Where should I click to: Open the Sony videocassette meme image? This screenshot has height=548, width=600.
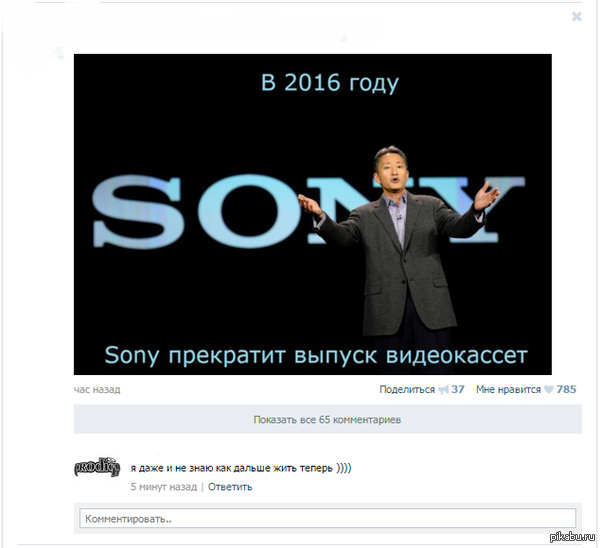click(x=313, y=214)
